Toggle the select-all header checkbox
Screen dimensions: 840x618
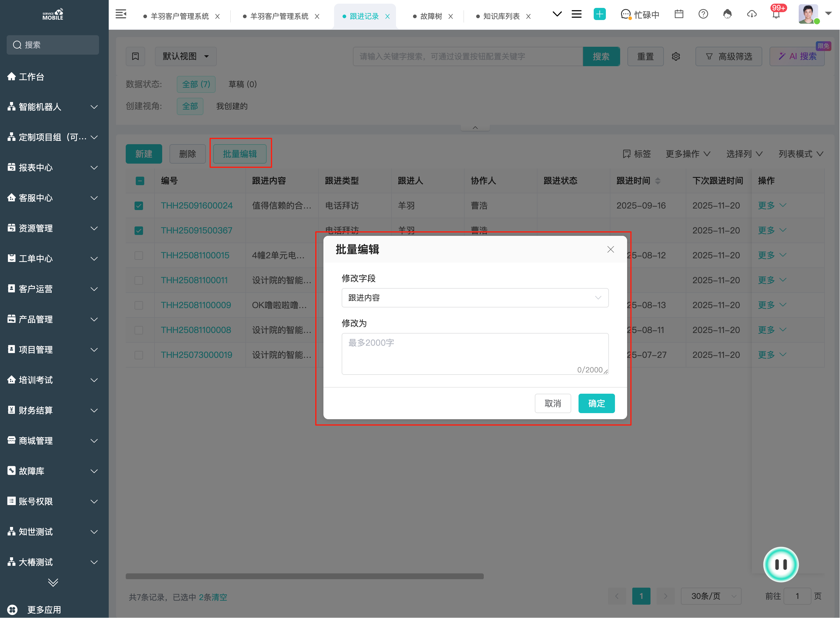tap(140, 181)
